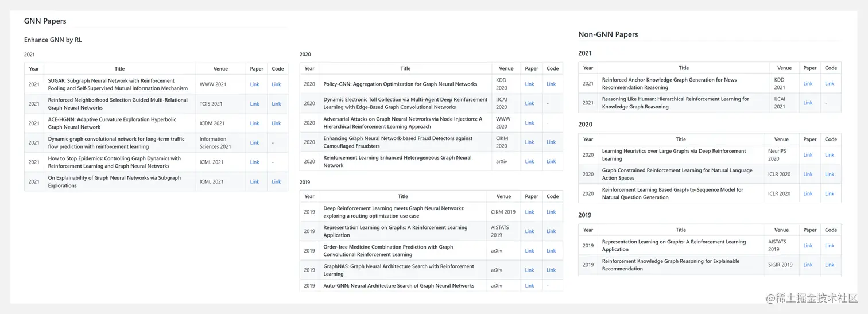Viewport: 868px width, 314px height.
Task: Open Code link for Graph-to-Sequence Model row
Action: pyautogui.click(x=830, y=194)
